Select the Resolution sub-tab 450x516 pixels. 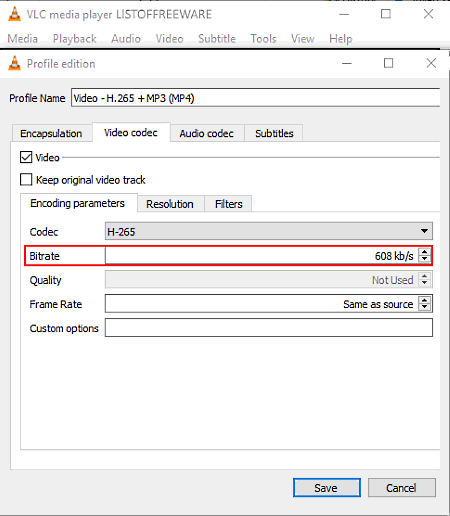coord(170,204)
